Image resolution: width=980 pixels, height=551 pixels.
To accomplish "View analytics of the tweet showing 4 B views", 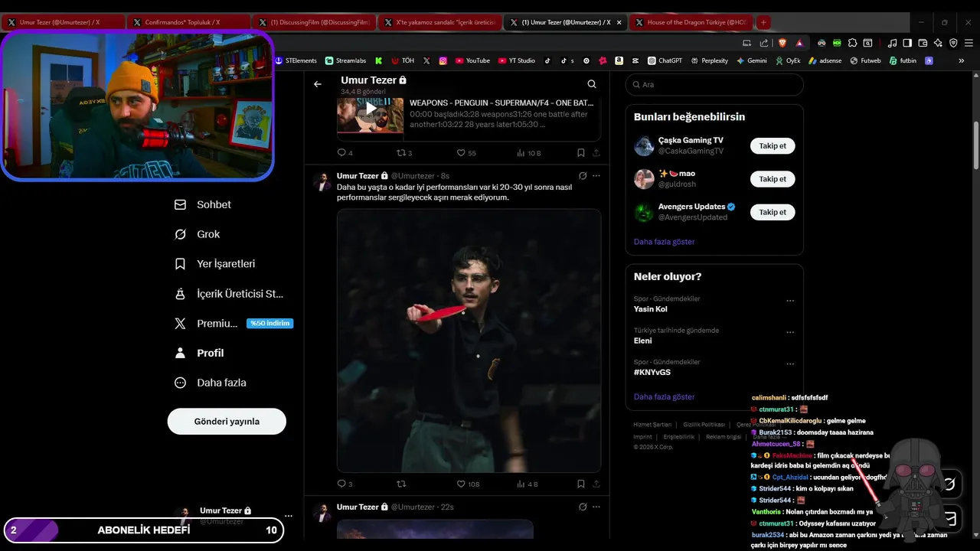I will 528,484.
